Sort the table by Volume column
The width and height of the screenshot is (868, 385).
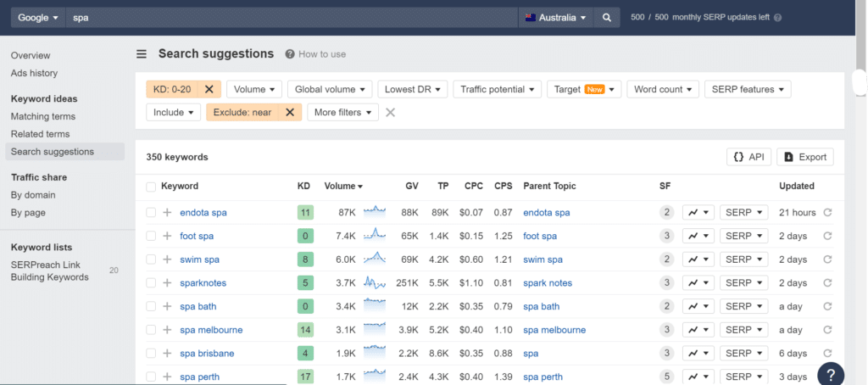(343, 187)
